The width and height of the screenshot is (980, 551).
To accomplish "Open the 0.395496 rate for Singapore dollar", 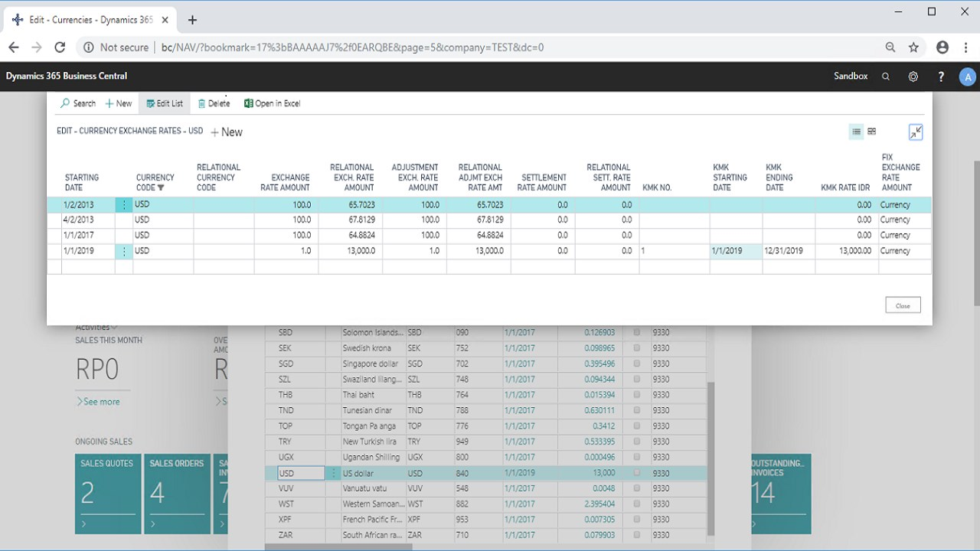I will click(x=599, y=364).
